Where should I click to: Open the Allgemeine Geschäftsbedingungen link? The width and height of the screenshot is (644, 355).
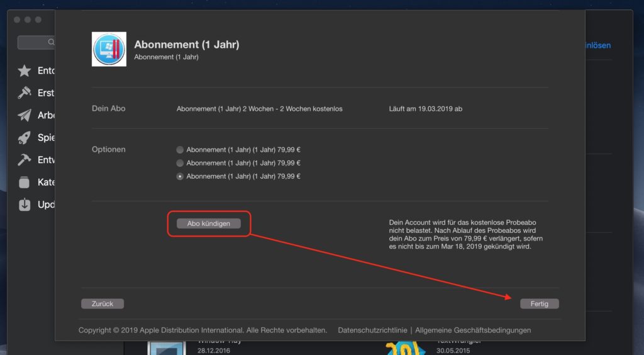point(473,330)
